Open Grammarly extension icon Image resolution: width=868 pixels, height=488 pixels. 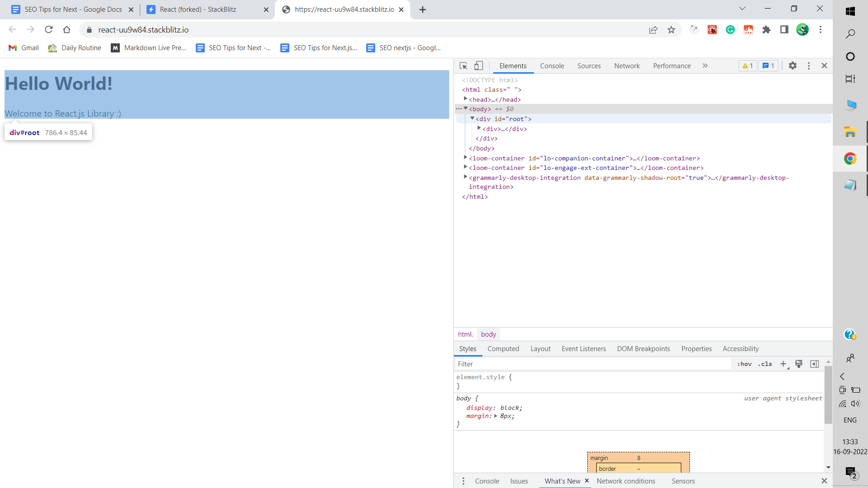click(730, 30)
